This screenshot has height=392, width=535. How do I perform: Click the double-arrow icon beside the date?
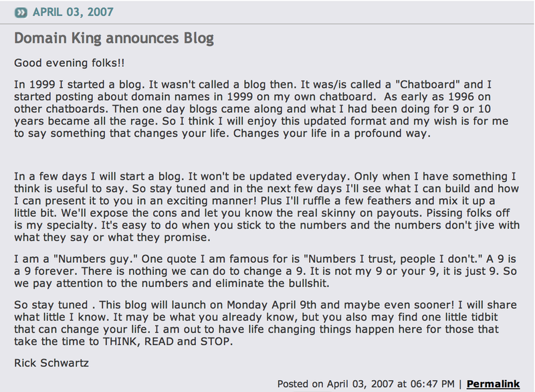[21, 13]
